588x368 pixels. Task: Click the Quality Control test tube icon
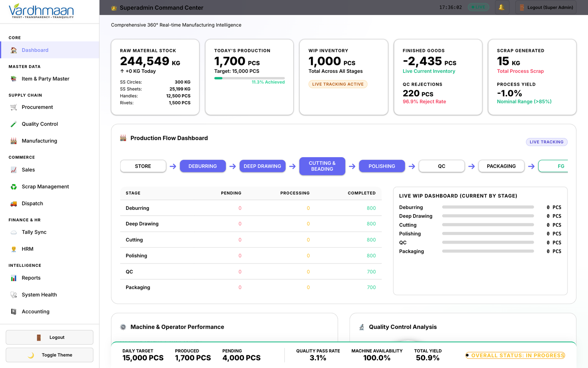[14, 124]
